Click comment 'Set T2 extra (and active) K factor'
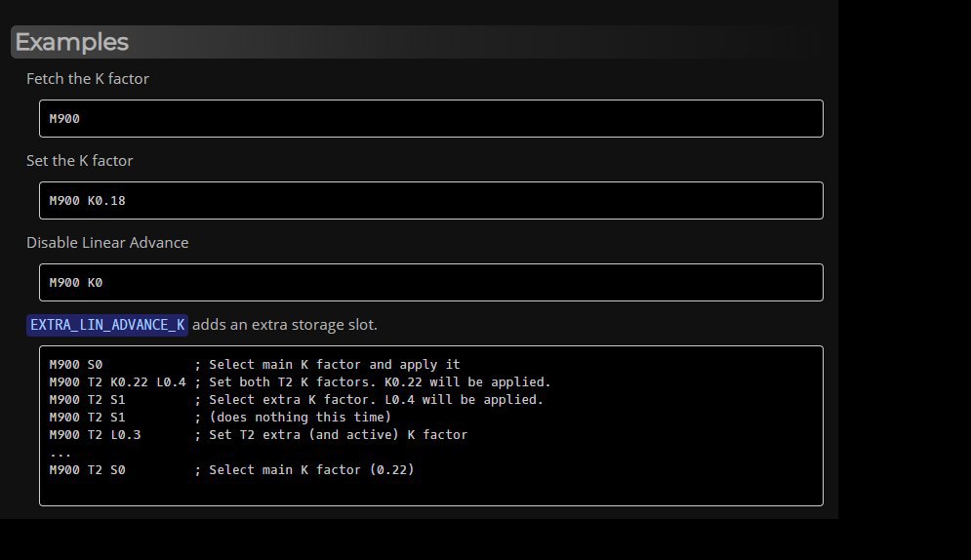 [338, 434]
